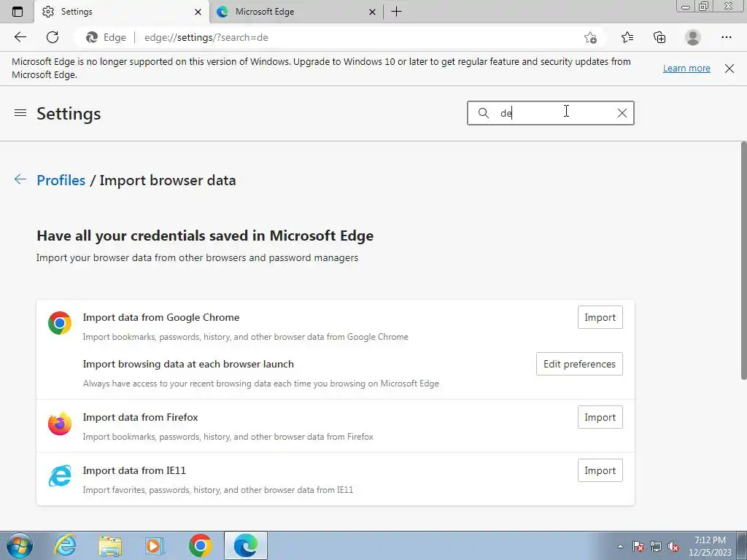Open Settings and more ellipsis menu

pyautogui.click(x=726, y=37)
